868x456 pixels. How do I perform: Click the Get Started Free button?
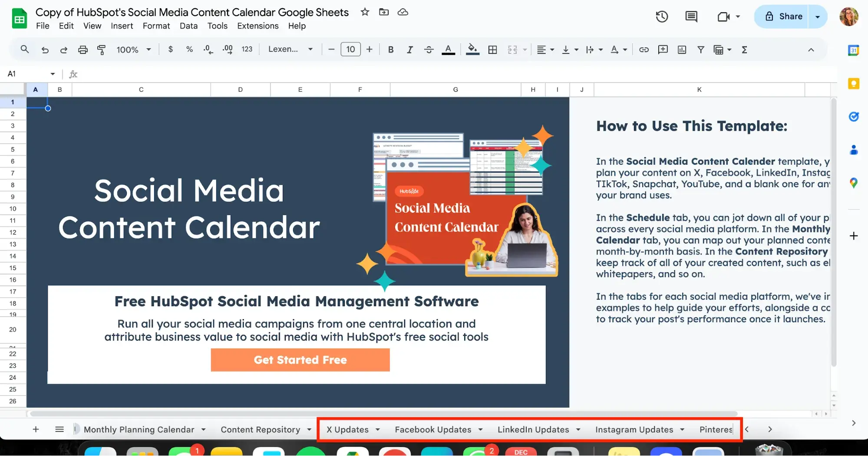[x=300, y=360]
